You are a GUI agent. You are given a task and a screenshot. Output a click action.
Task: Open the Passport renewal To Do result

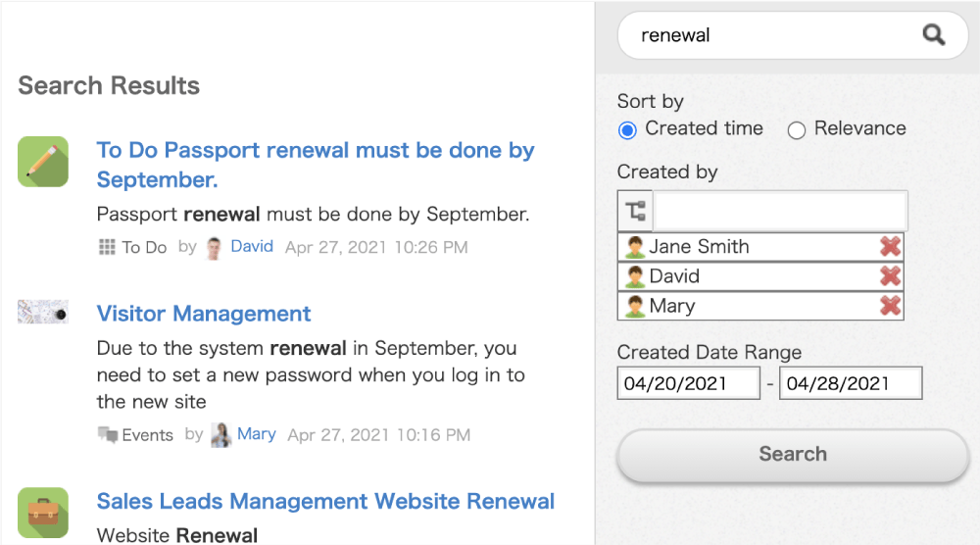pyautogui.click(x=316, y=165)
